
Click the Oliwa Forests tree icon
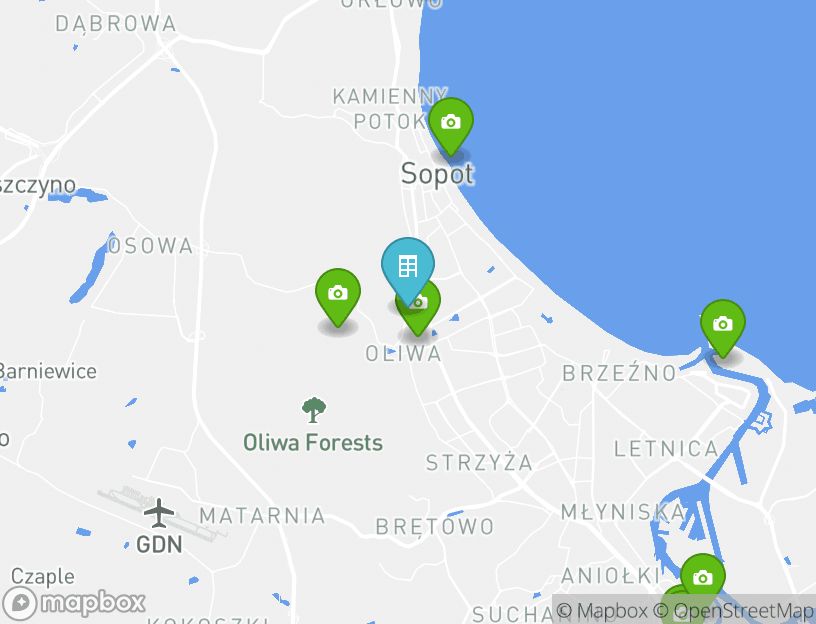314,410
